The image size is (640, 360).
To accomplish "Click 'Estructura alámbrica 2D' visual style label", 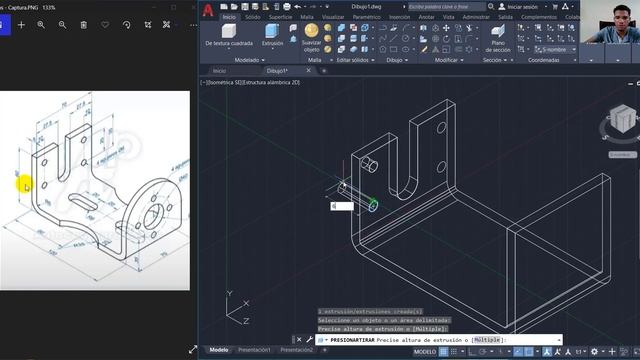I will 271,82.
